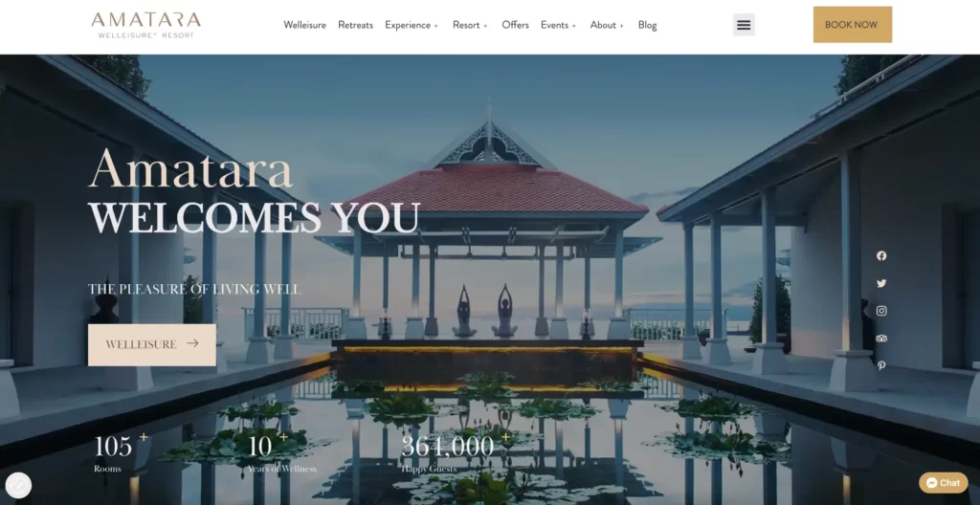Click the Amatara Welleisure Resort logo

(x=145, y=25)
